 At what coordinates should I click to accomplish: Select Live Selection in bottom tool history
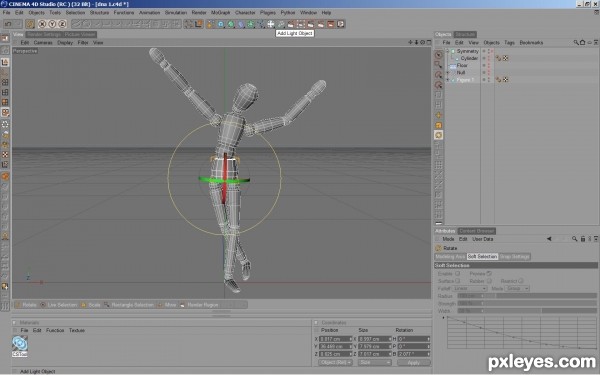tap(59, 305)
